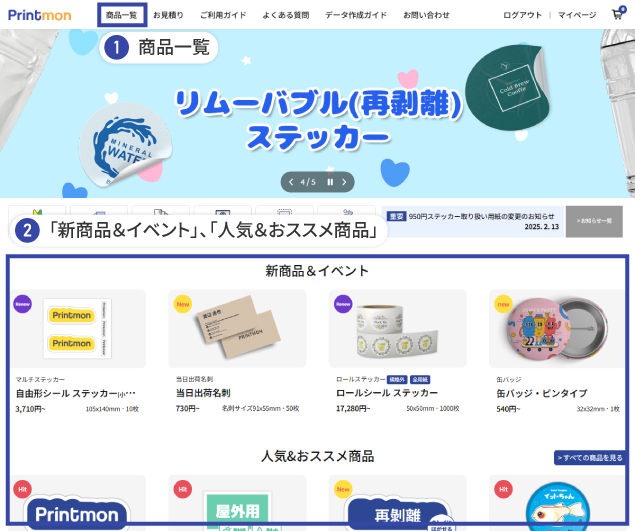Click the 缶バッジ・ピンタイプ product image

click(x=557, y=329)
